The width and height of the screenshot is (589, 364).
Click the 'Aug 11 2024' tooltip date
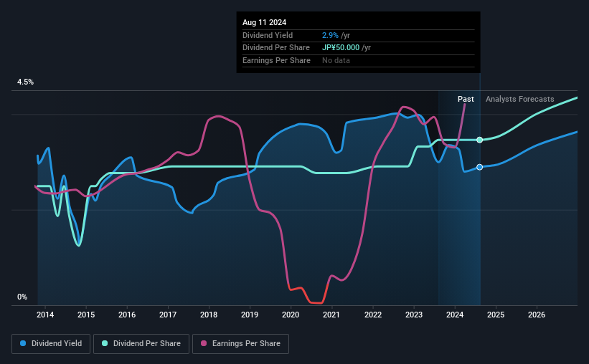(265, 22)
